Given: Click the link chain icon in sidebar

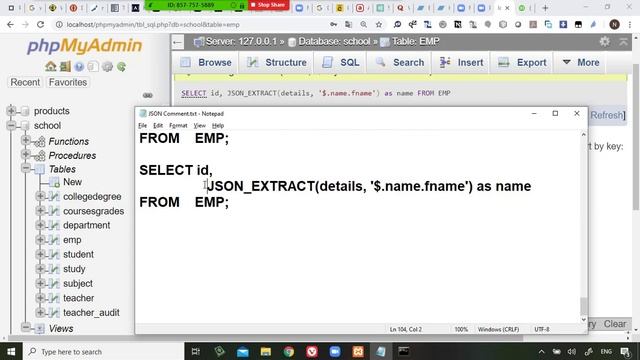Looking at the screenshot, I should (x=148, y=95).
